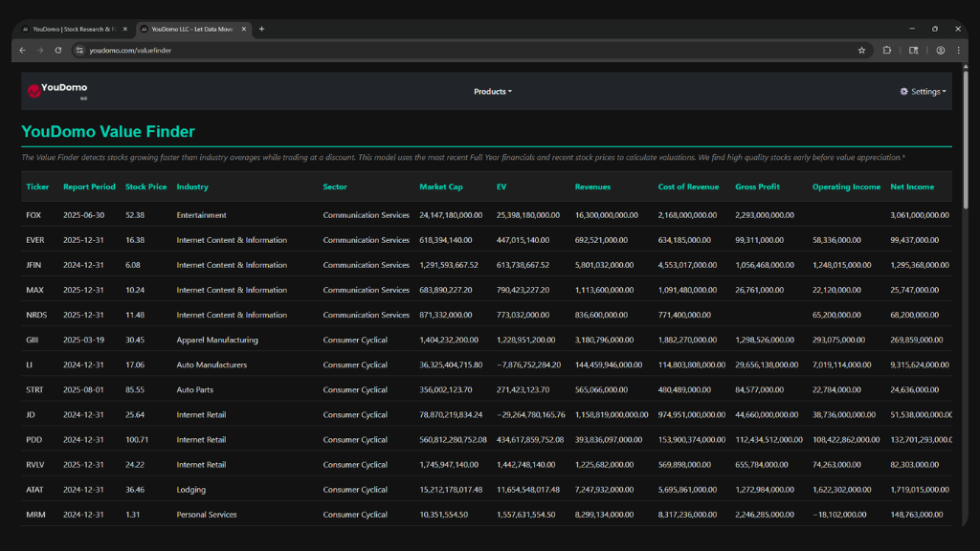Viewport: 980px width, 551px height.
Task: Select the PDD ticker cell
Action: [34, 440]
